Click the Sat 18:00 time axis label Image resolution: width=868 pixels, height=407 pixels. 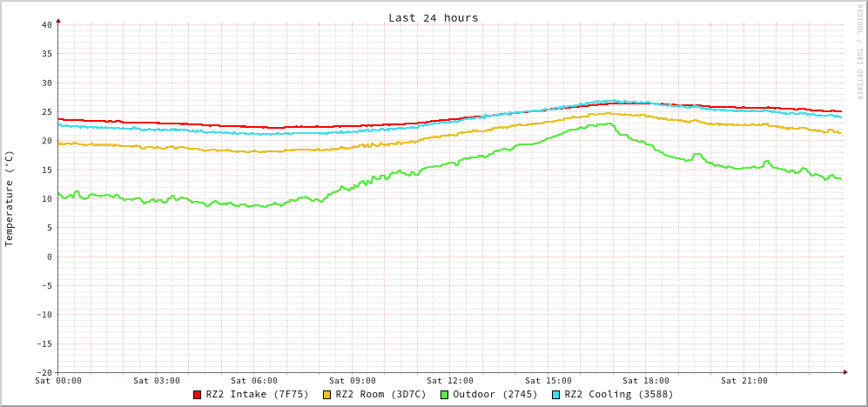(x=646, y=380)
